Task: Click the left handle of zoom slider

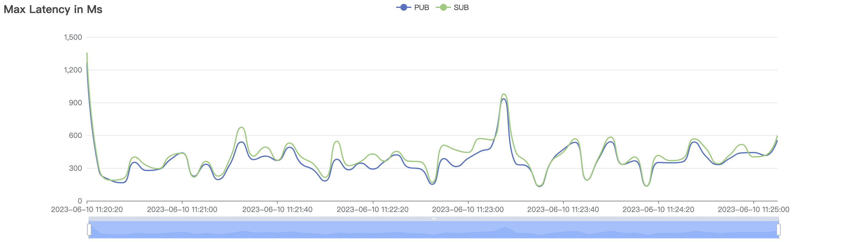Action: (x=89, y=230)
